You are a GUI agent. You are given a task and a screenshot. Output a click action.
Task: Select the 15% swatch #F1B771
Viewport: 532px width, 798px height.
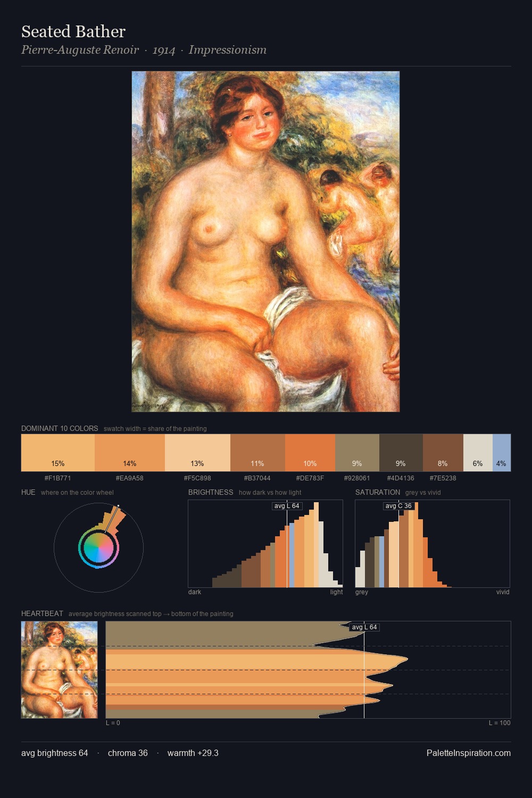point(58,453)
